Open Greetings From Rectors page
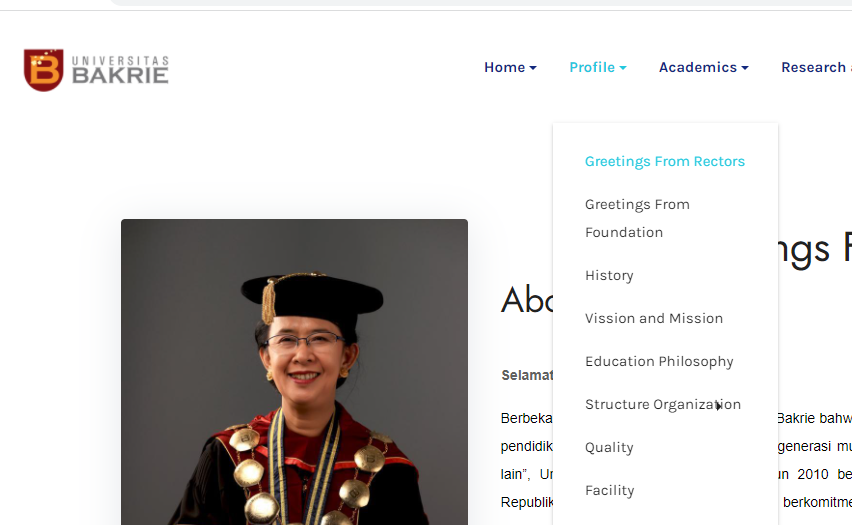852x525 pixels. tap(664, 161)
